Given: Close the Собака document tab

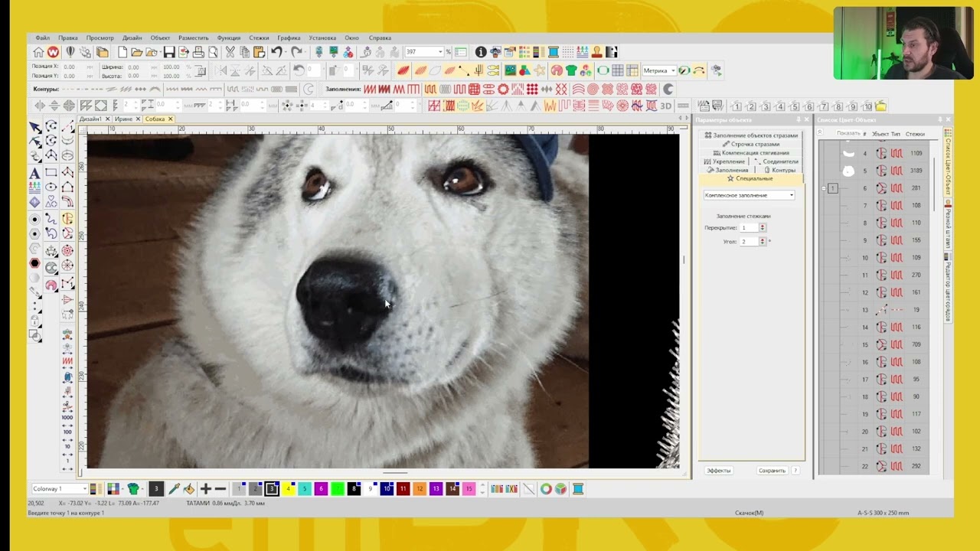Looking at the screenshot, I should click(x=170, y=119).
